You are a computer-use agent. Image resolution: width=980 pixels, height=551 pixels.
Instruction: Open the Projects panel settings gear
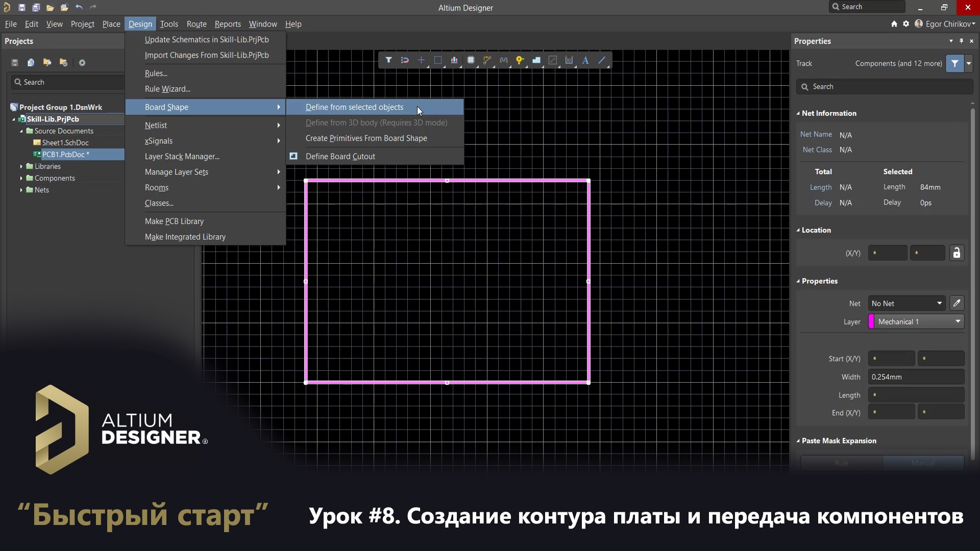(82, 62)
